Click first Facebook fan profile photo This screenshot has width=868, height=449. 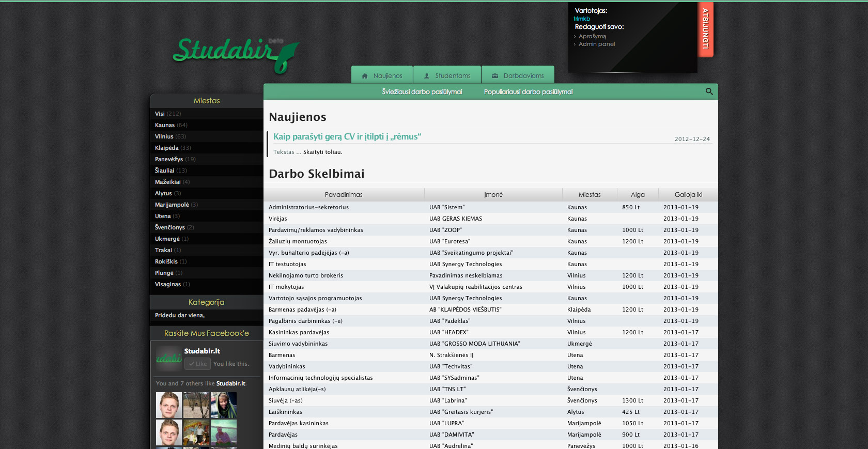tap(169, 405)
